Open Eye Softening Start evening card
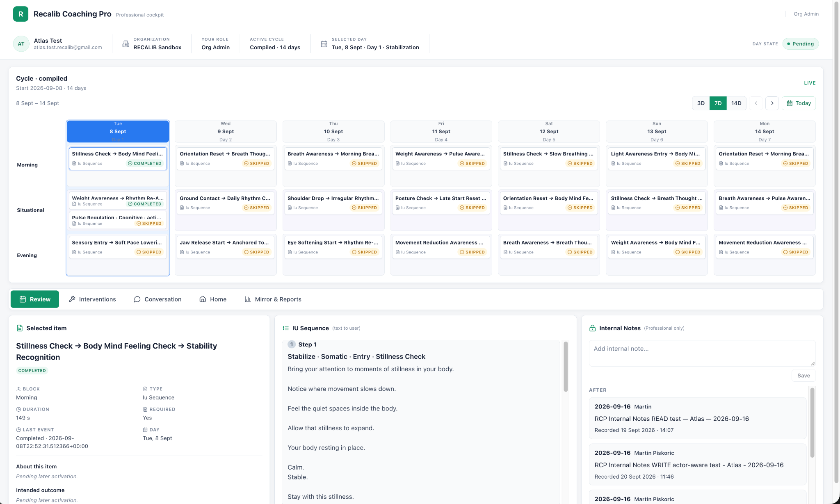Screen dimensions: 840x504 pos(333,247)
